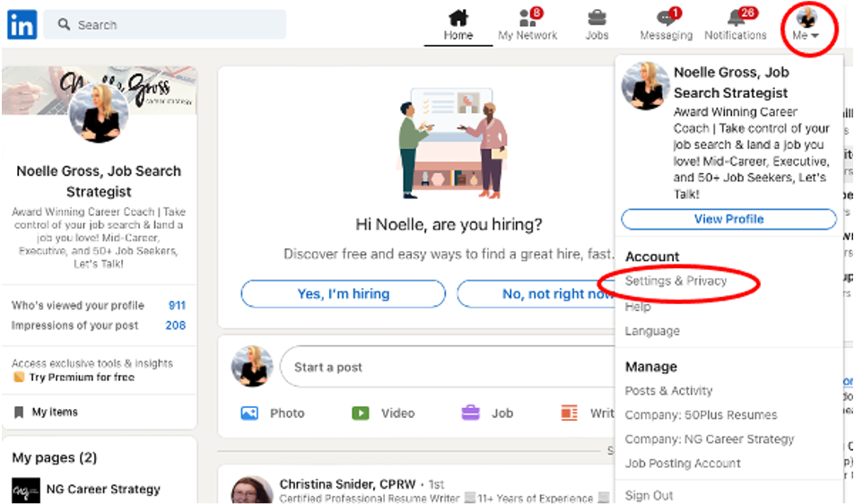Viewport: 854px width, 504px height.
Task: Open My items bookmark icon
Action: [x=19, y=412]
